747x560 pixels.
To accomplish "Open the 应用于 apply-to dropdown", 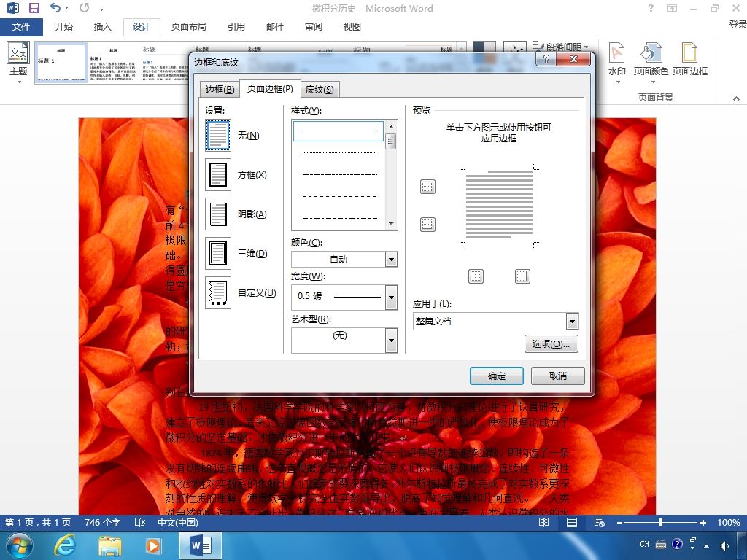I will 572,322.
